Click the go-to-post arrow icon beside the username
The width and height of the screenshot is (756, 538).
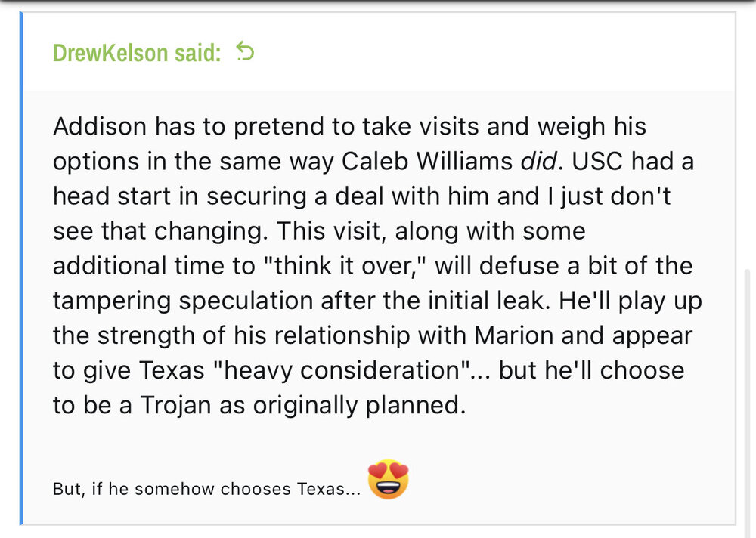(246, 51)
